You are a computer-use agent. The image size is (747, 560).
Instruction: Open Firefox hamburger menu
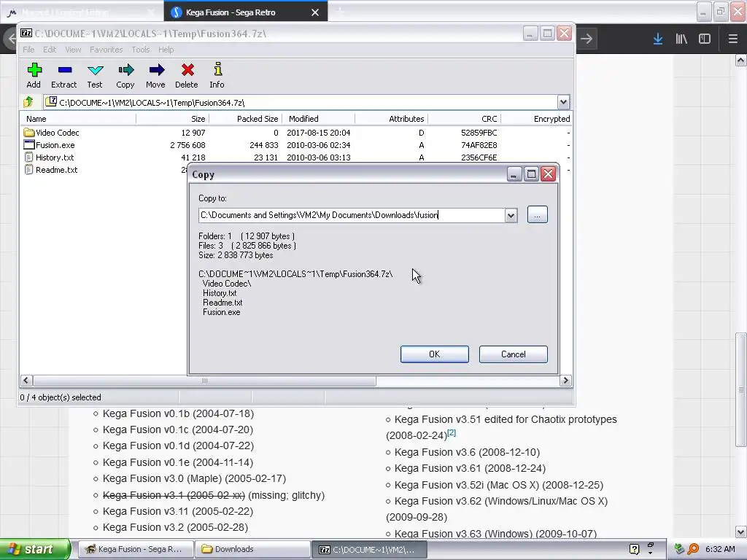tap(732, 39)
